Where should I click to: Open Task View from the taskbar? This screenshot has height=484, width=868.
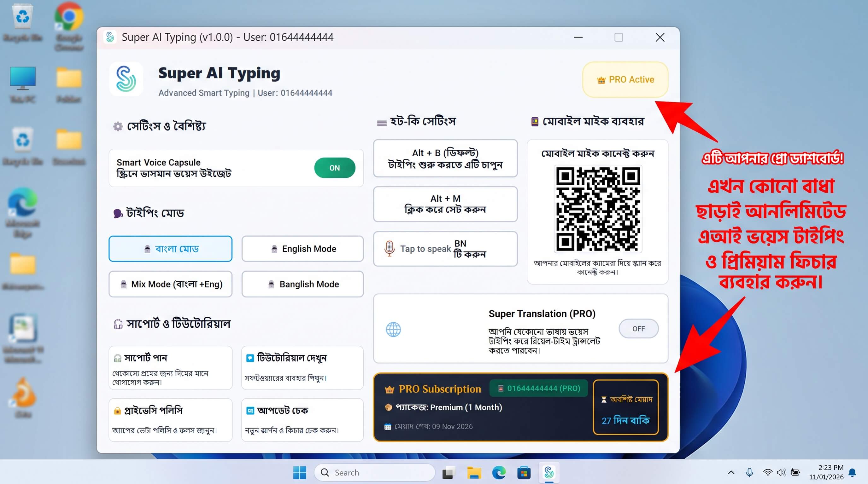pyautogui.click(x=449, y=472)
